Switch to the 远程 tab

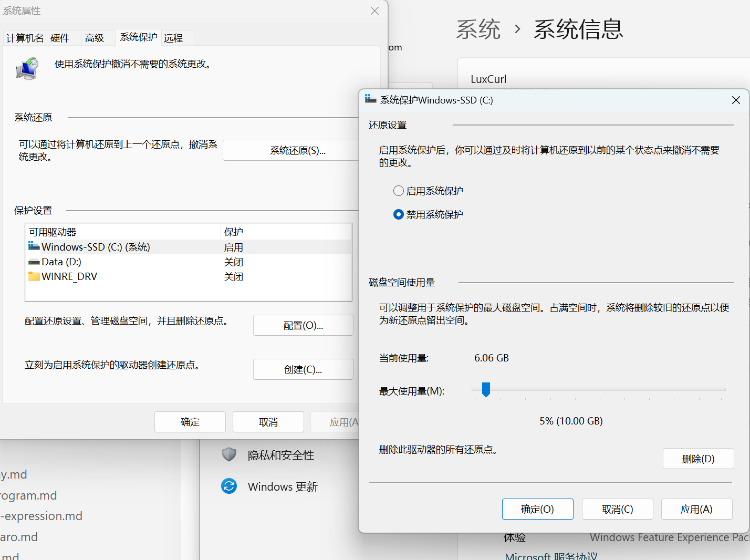173,38
